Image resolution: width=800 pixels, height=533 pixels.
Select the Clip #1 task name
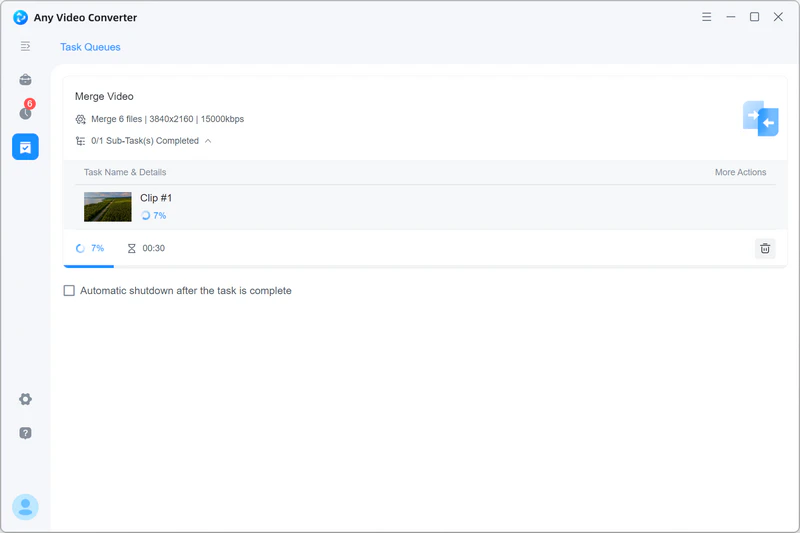coord(156,198)
